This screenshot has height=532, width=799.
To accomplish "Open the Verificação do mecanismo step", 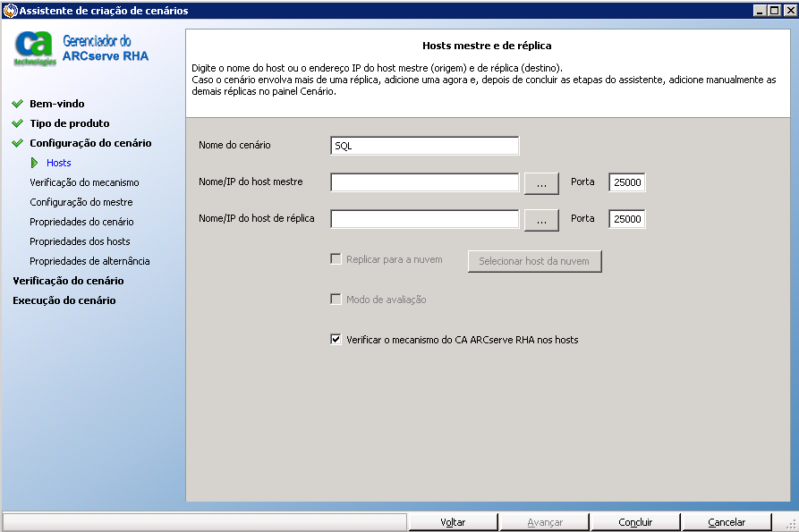I will click(x=84, y=182).
